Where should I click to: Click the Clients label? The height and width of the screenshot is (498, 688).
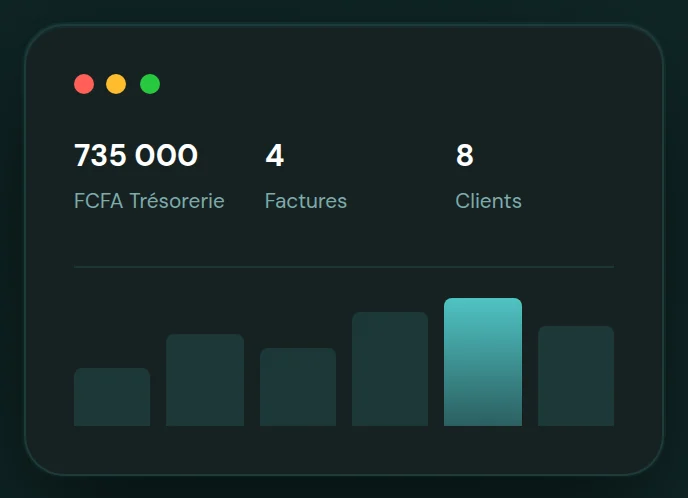(488, 201)
